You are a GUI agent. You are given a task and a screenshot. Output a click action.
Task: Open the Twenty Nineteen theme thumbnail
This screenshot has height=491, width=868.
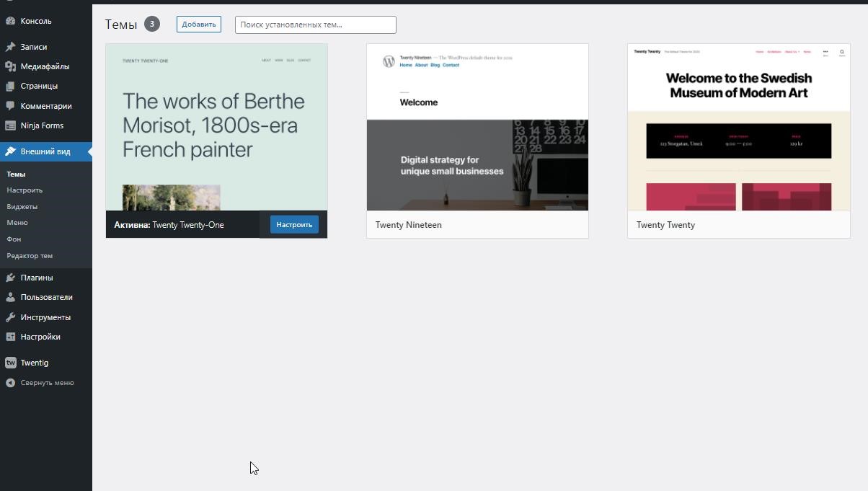click(x=477, y=127)
